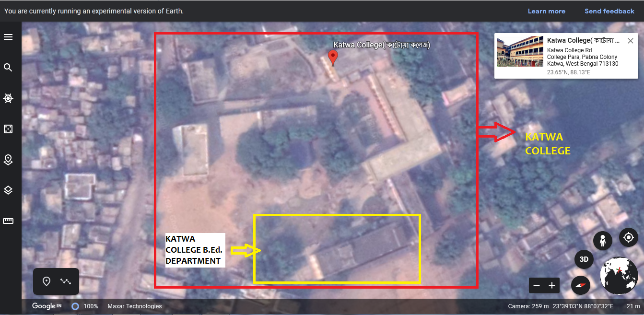Zoom out with the minus button

click(537, 285)
